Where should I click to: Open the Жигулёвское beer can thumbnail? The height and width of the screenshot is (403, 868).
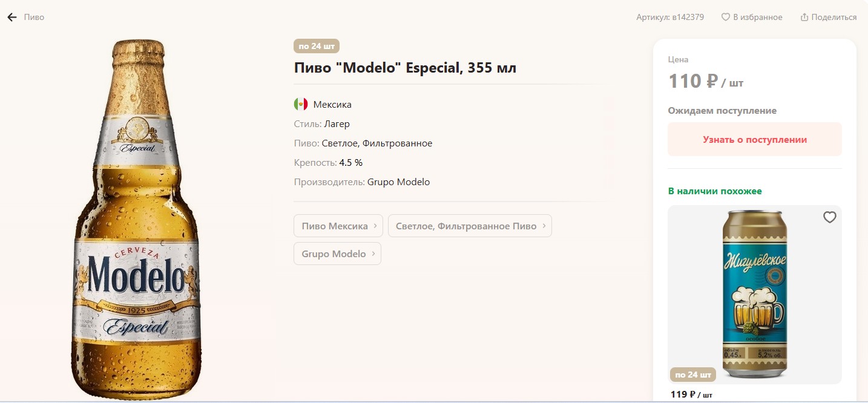pyautogui.click(x=754, y=295)
